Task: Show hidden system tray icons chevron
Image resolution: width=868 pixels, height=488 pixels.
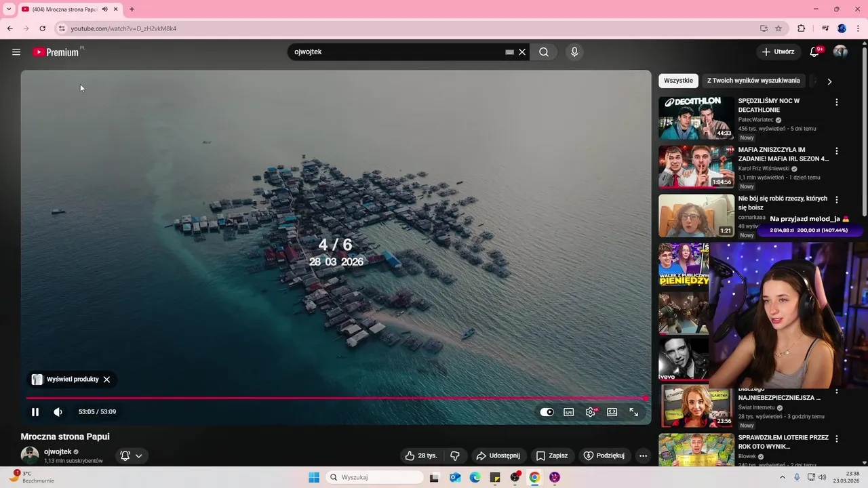Action: (x=783, y=477)
